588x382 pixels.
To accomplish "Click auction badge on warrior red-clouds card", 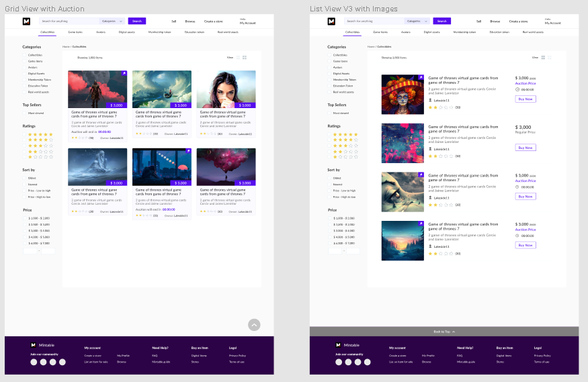I will click(x=124, y=73).
